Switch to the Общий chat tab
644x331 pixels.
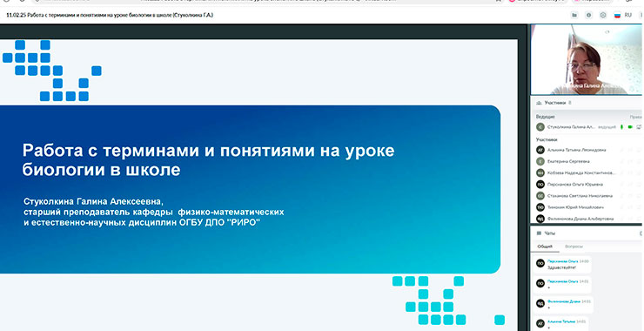[x=545, y=247]
